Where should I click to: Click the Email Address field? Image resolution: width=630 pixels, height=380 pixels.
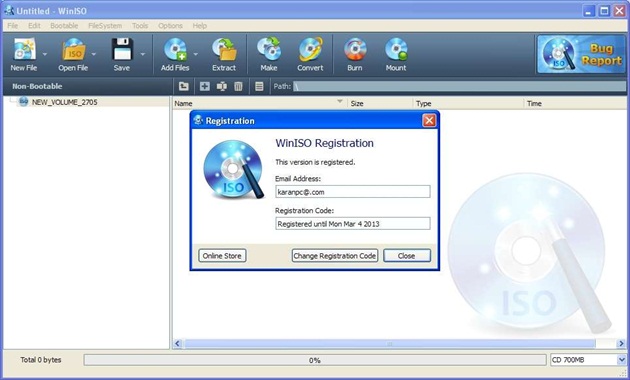(353, 192)
